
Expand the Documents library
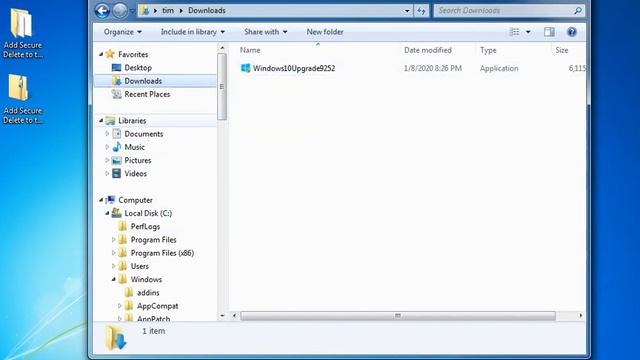[107, 133]
